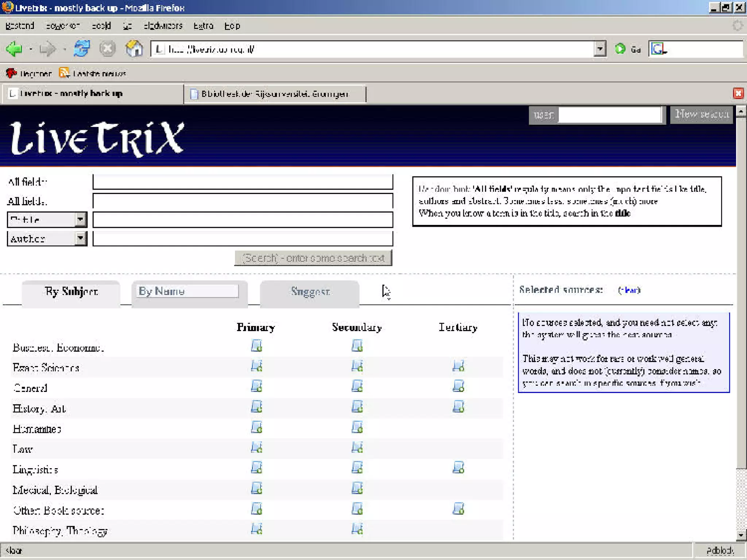Open Bibliotheek der Rijksuniversiteit Groningen tab
This screenshot has width=747, height=560.
click(x=274, y=94)
